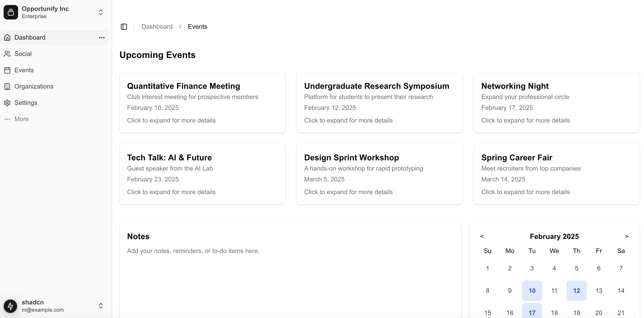This screenshot has height=318, width=644.
Task: Go to next month in calendar
Action: pos(627,236)
